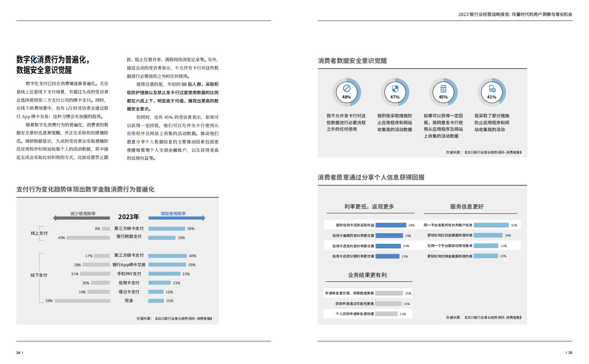Viewport: 589px width, 364px height.
Task: Click section title 消费者愿意通过分享个人信息获得回报
Action: 371,177
